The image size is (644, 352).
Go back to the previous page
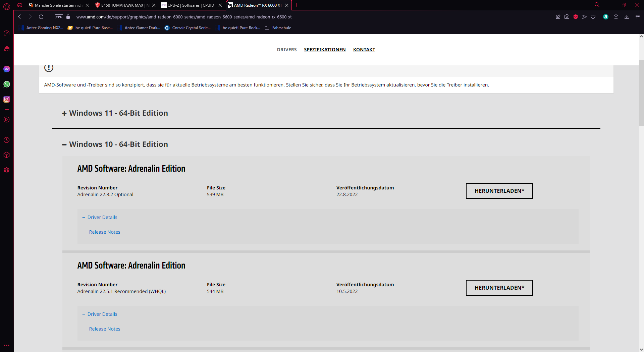pos(19,17)
